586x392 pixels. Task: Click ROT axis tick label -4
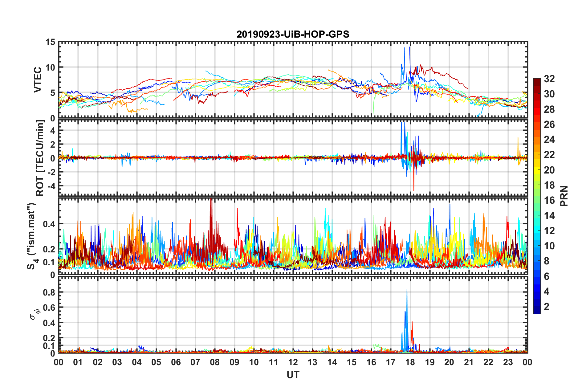coord(51,186)
